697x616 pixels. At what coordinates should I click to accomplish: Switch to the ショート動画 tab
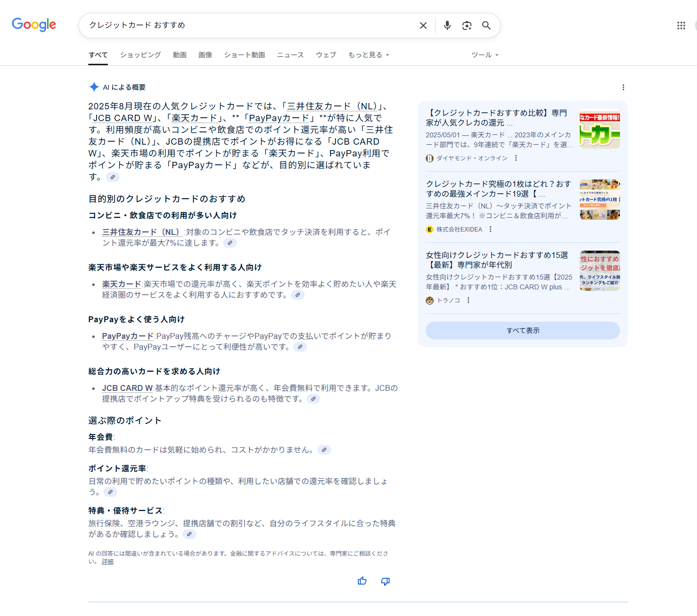pyautogui.click(x=244, y=55)
